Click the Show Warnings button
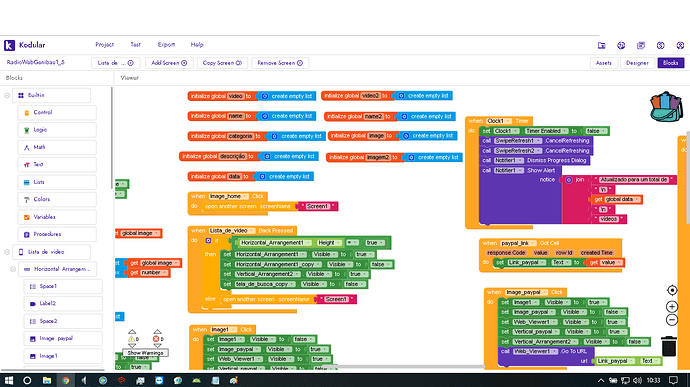Screen dimensions: 690x387 click(145, 353)
